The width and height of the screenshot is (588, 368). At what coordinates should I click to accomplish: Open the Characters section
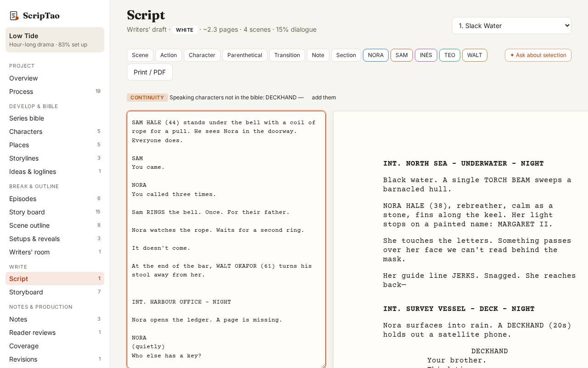(55, 132)
